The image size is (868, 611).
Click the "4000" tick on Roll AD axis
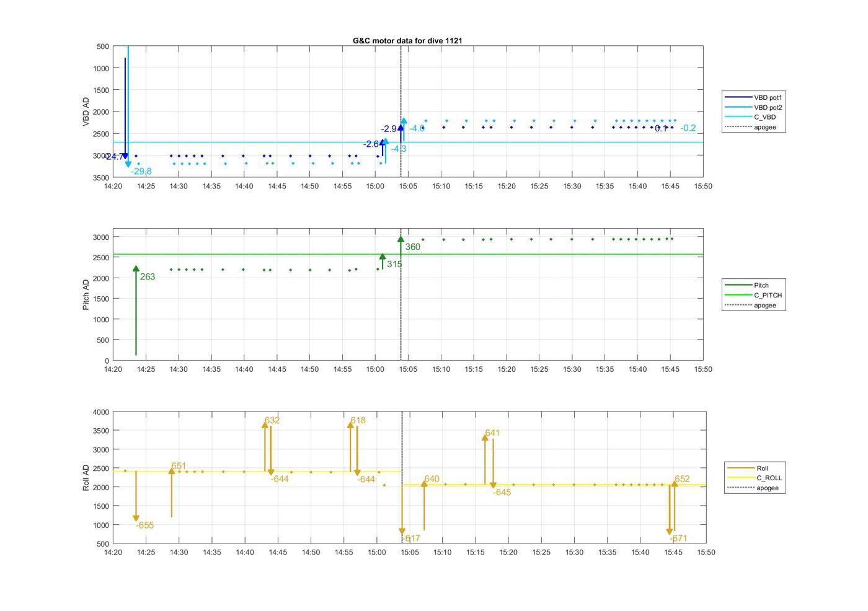coord(102,412)
